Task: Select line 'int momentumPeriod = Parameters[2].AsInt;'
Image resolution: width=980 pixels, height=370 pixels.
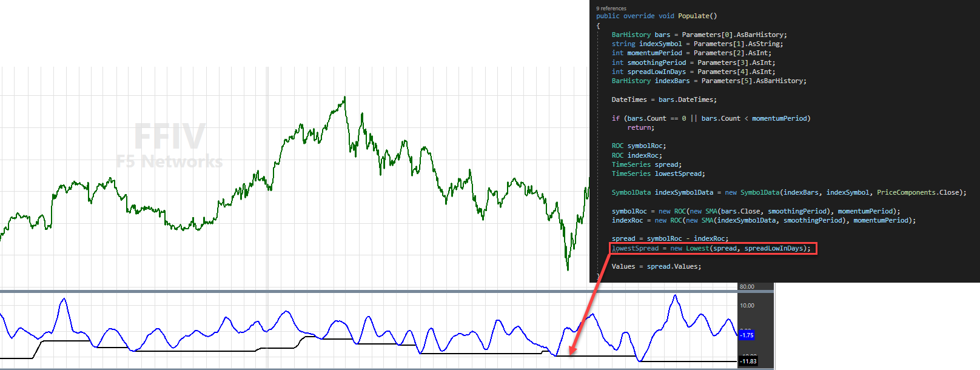Action: [691, 53]
